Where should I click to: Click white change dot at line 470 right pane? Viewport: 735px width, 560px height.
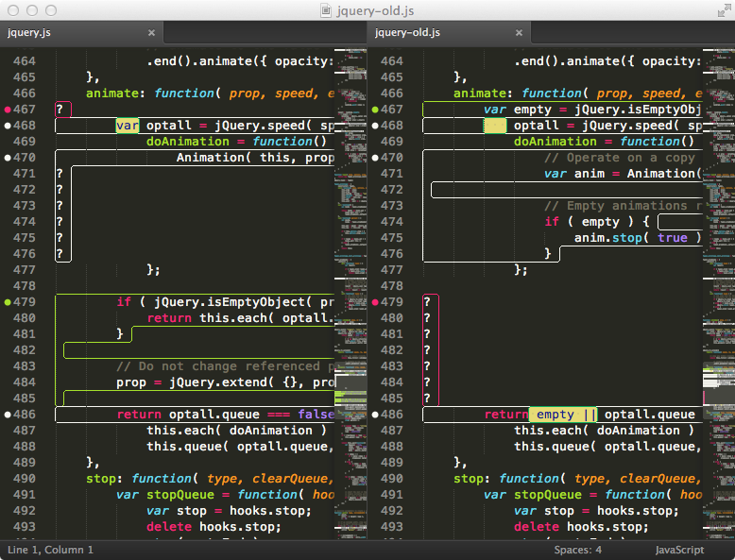pos(375,158)
